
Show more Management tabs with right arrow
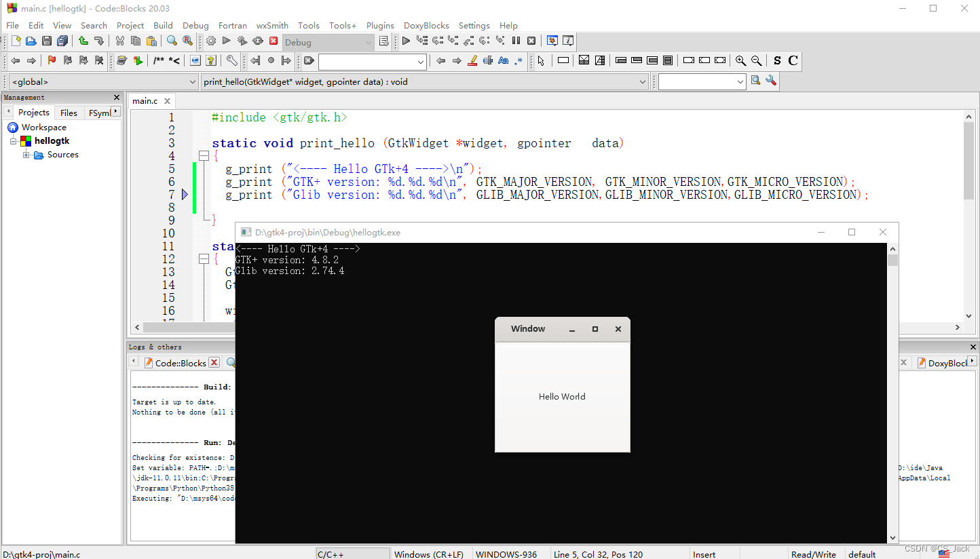coord(116,111)
